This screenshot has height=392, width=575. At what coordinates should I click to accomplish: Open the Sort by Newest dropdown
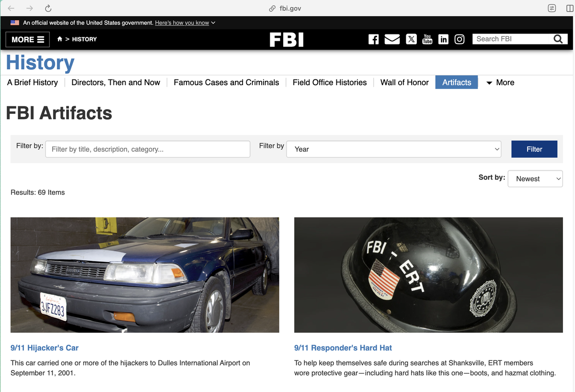535,179
